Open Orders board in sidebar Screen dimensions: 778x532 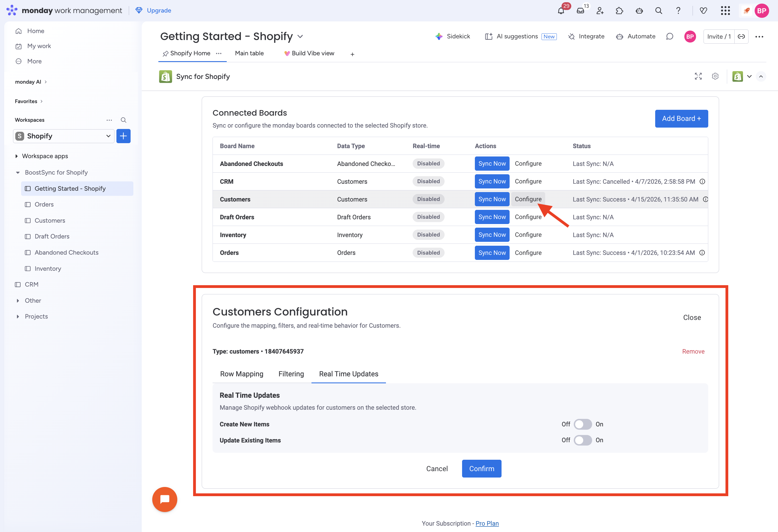pos(44,205)
